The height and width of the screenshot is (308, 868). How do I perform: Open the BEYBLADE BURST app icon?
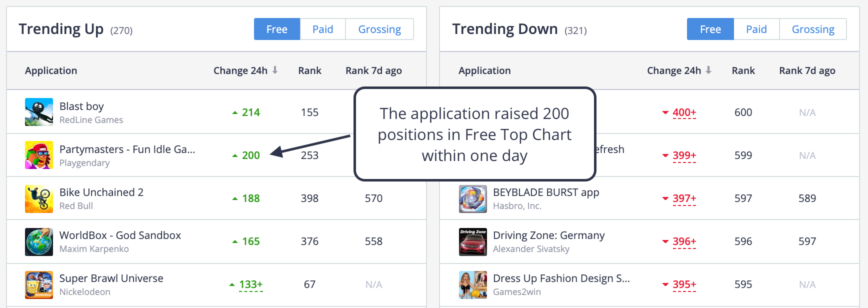click(x=473, y=198)
